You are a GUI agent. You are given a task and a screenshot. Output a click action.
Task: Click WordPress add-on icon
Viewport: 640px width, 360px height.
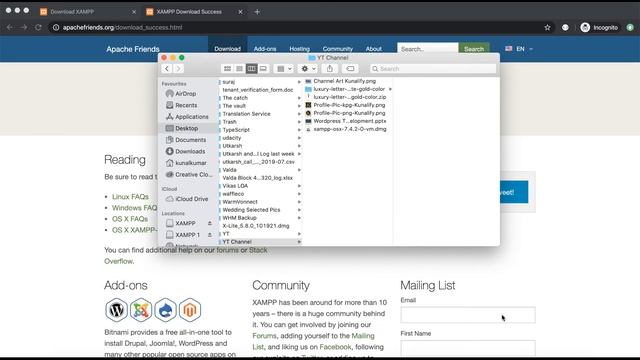click(116, 310)
